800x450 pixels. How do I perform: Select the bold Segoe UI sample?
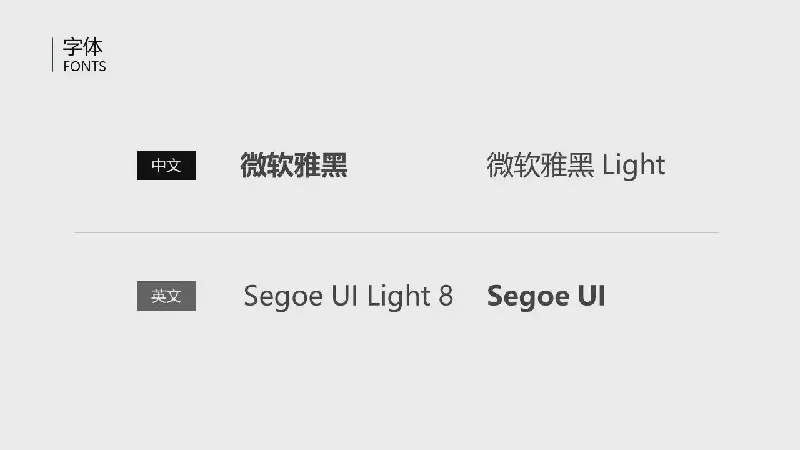tap(546, 296)
